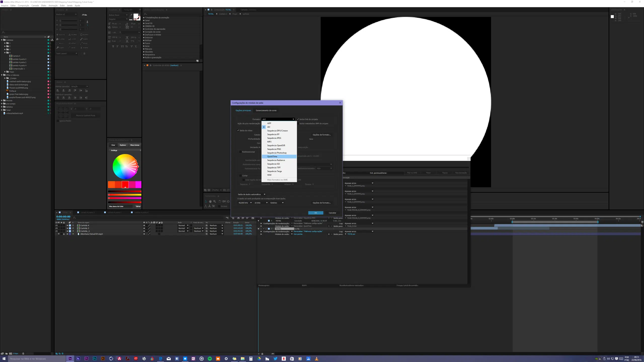
Task: Select QuickTime from the format list
Action: click(x=272, y=156)
